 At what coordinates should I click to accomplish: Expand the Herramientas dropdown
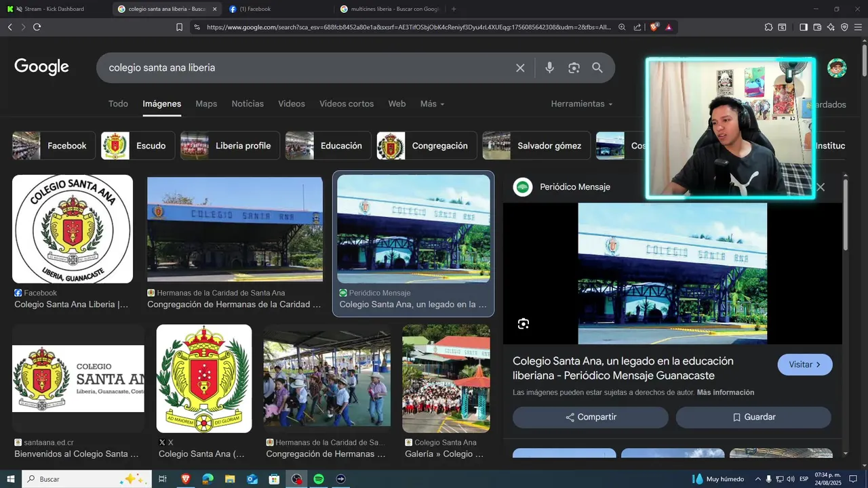point(582,104)
